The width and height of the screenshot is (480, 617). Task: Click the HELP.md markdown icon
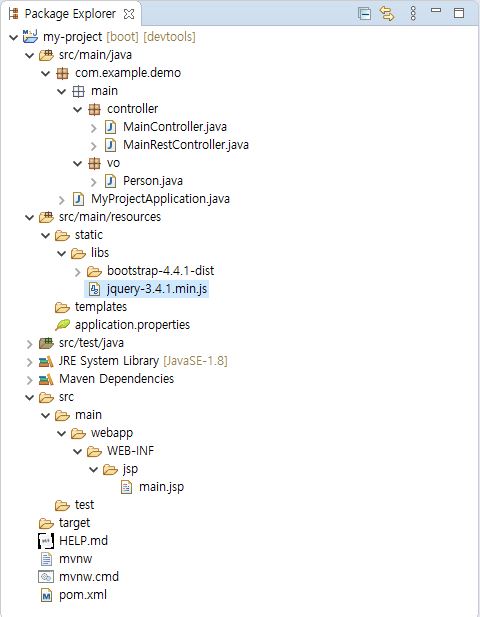tap(46, 541)
